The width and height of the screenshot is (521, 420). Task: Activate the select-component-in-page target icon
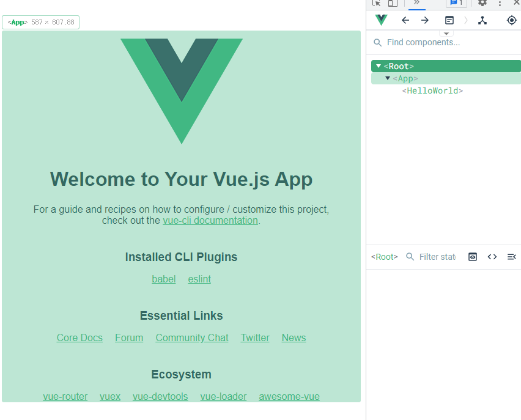click(x=512, y=20)
